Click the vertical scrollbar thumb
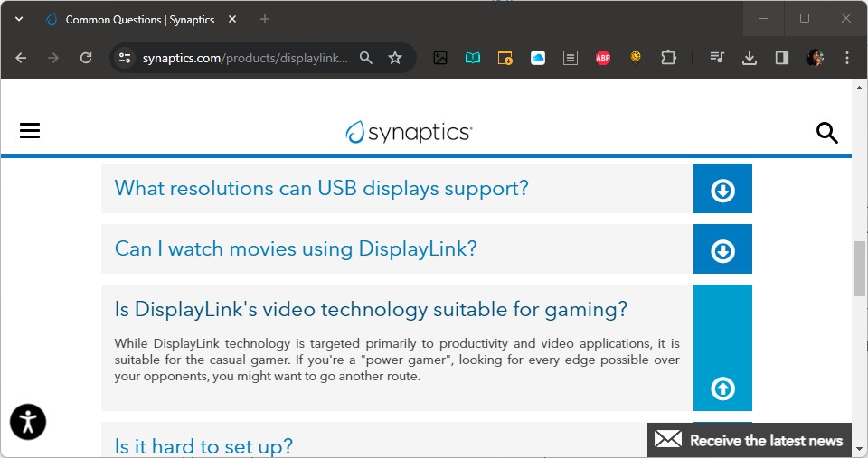Image resolution: width=868 pixels, height=458 pixels. [859, 268]
